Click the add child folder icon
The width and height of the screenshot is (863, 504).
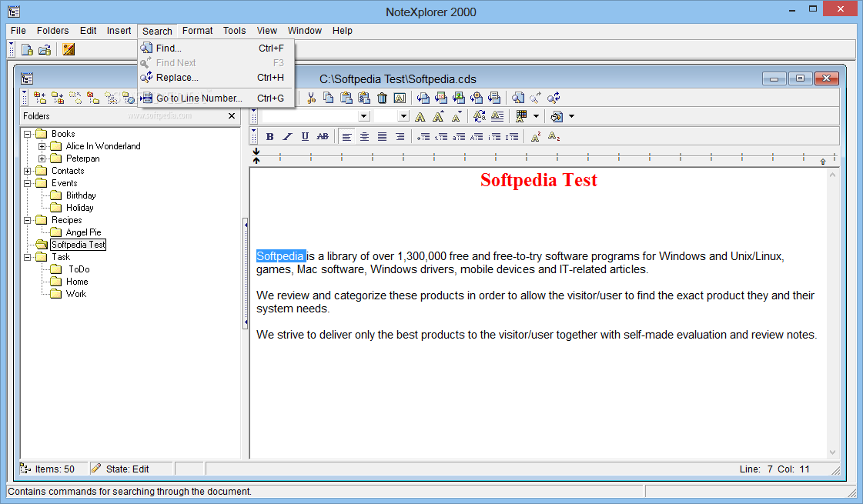coord(57,98)
